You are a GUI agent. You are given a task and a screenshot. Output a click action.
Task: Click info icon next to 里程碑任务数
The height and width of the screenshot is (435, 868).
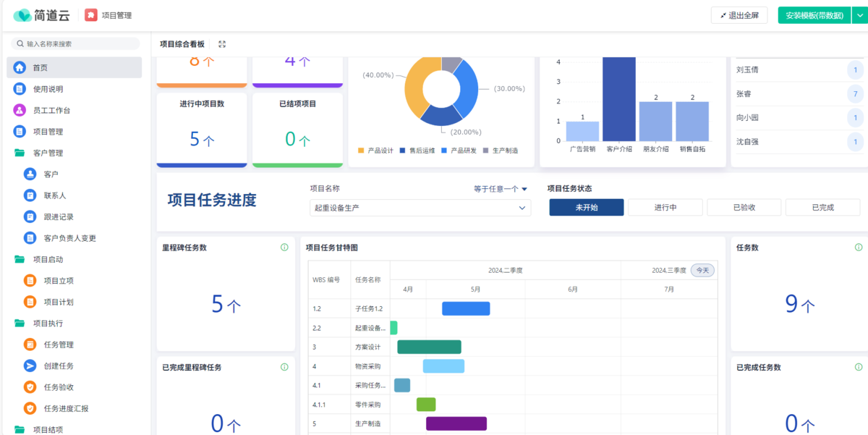[x=284, y=248]
